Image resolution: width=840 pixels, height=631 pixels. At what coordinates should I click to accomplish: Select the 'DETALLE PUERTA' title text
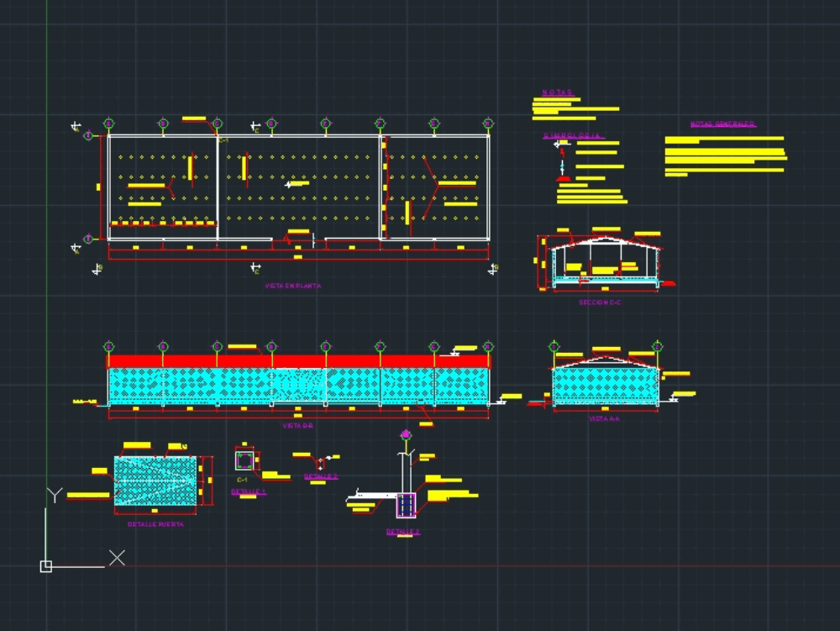pyautogui.click(x=155, y=524)
